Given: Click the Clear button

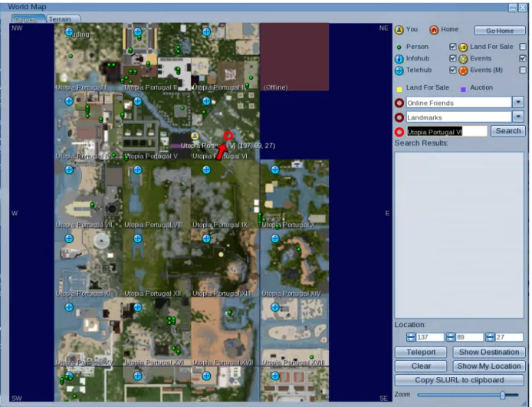Looking at the screenshot, I should point(421,366).
